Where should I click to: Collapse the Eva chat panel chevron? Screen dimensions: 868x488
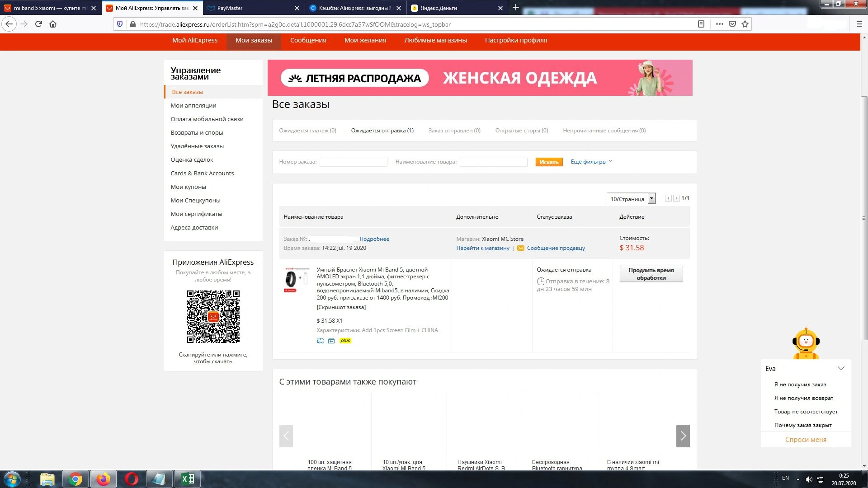841,368
